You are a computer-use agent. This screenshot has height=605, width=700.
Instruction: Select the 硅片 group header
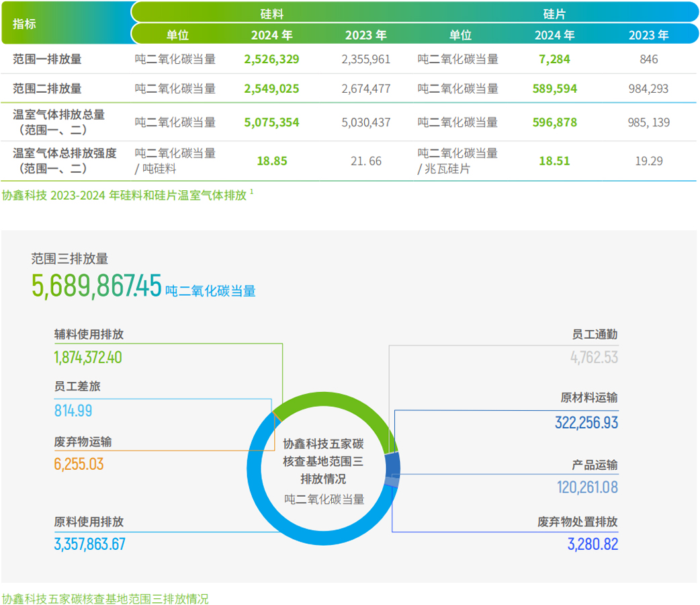click(x=554, y=14)
